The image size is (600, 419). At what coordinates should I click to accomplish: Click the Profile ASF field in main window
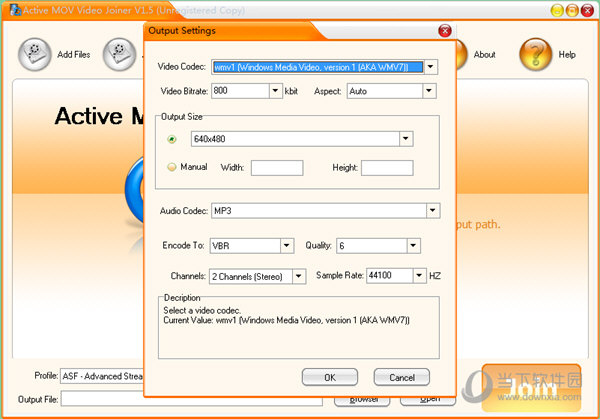(x=102, y=376)
